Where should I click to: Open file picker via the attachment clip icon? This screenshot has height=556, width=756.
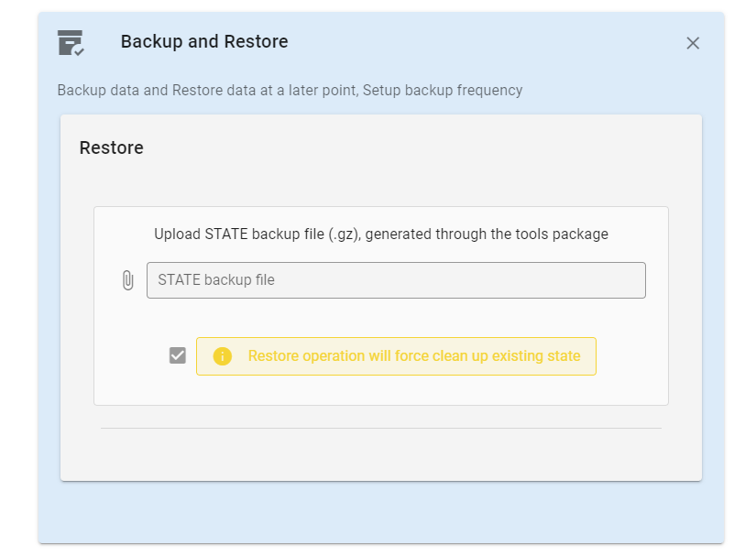click(x=128, y=279)
